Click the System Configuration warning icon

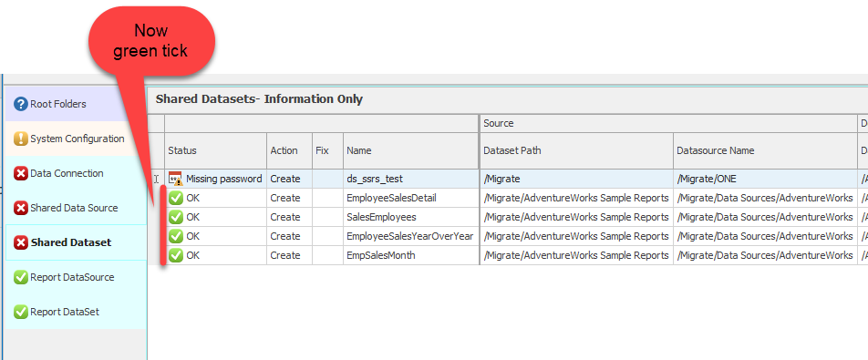point(20,139)
